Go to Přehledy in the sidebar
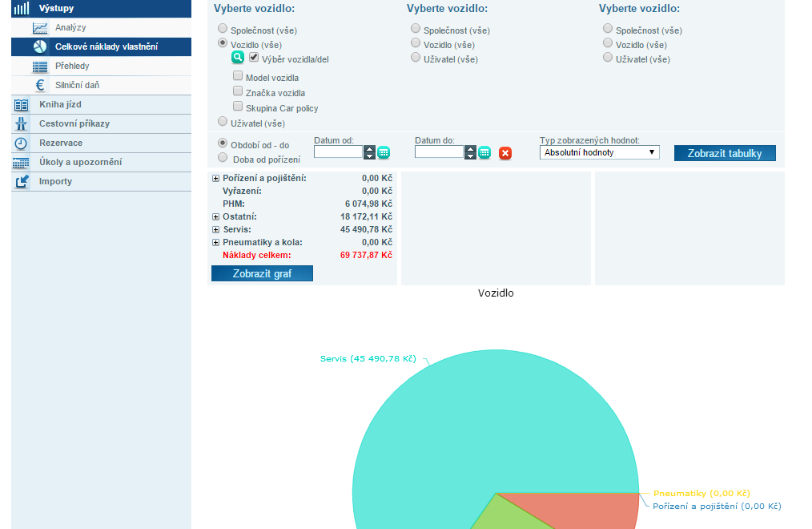Image resolution: width=812 pixels, height=529 pixels. pos(72,66)
